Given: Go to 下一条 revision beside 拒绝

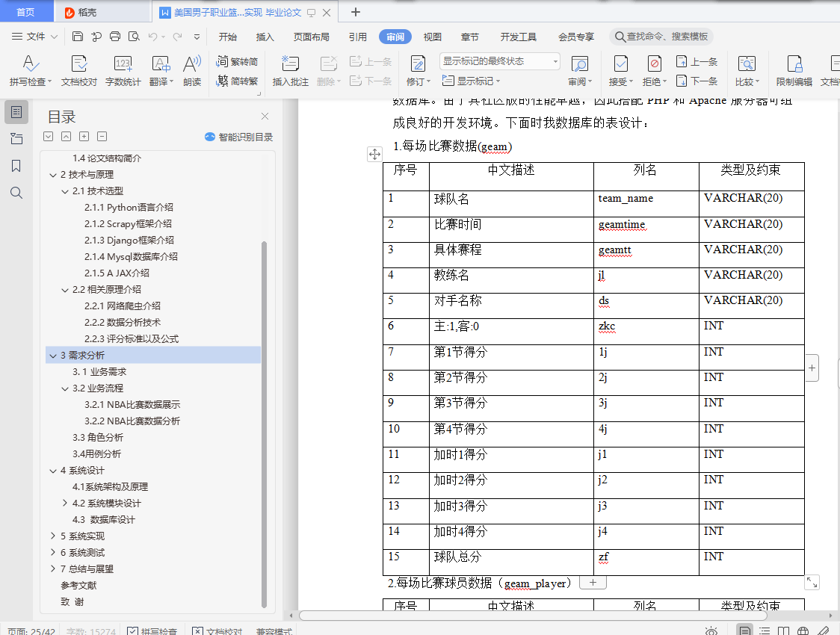Looking at the screenshot, I should tap(697, 81).
